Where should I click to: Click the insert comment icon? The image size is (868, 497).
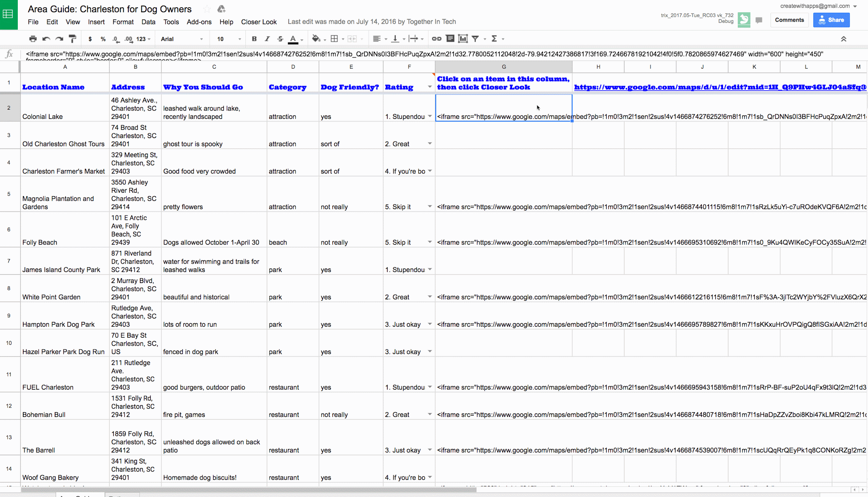point(450,39)
